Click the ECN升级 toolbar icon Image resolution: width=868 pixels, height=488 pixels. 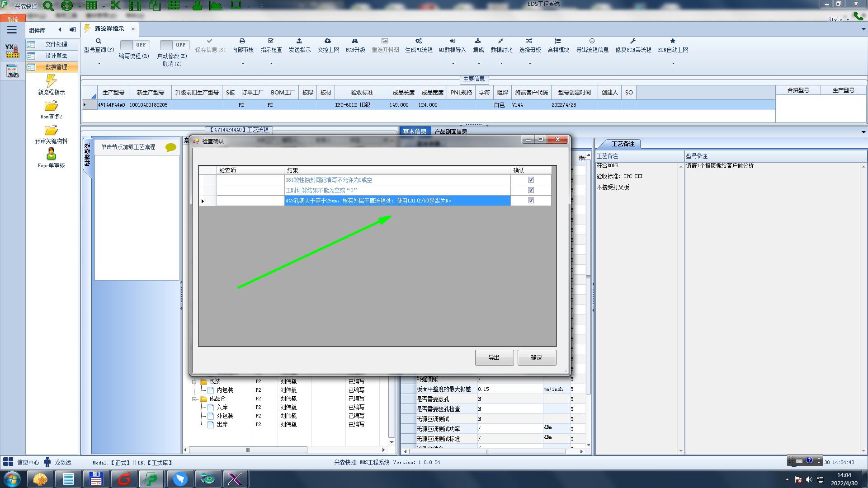pyautogui.click(x=355, y=41)
